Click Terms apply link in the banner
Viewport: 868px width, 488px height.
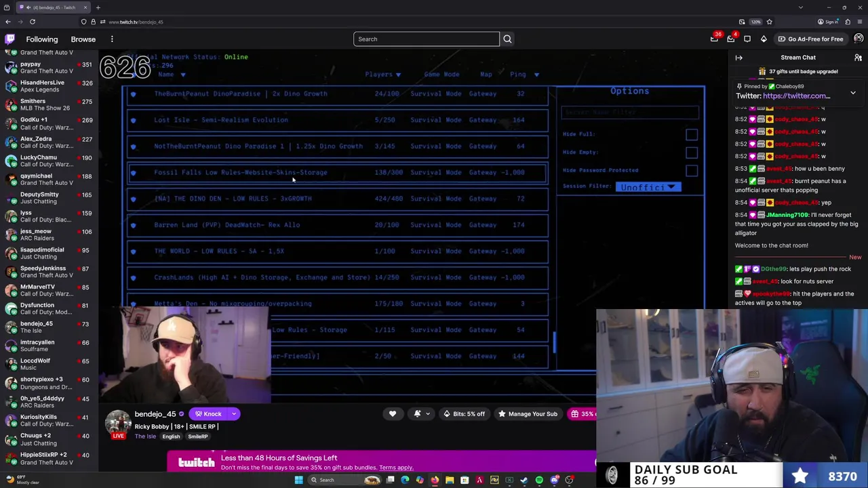point(396,468)
